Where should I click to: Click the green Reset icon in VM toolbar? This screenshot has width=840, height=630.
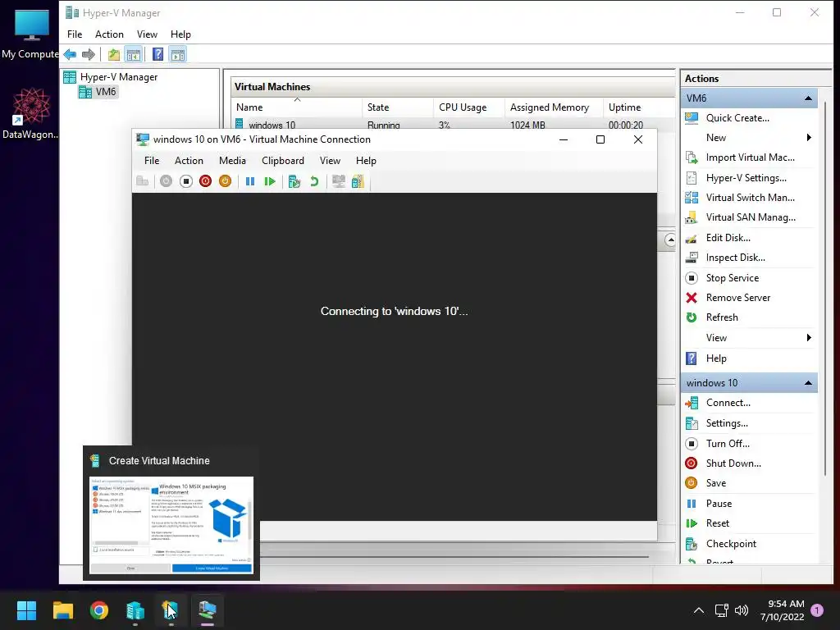tap(269, 181)
